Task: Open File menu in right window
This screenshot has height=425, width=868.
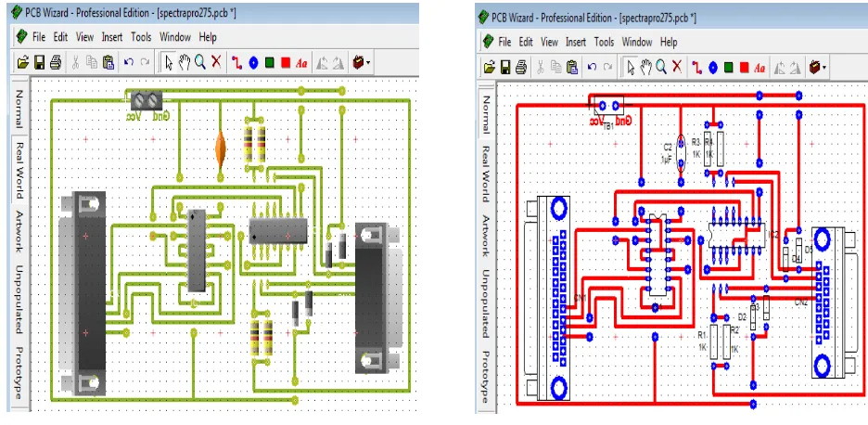Action: [504, 42]
